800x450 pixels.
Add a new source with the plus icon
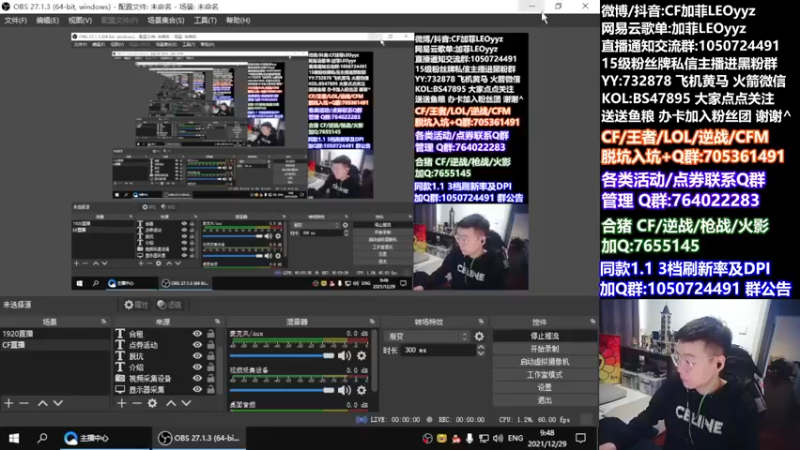tap(121, 403)
